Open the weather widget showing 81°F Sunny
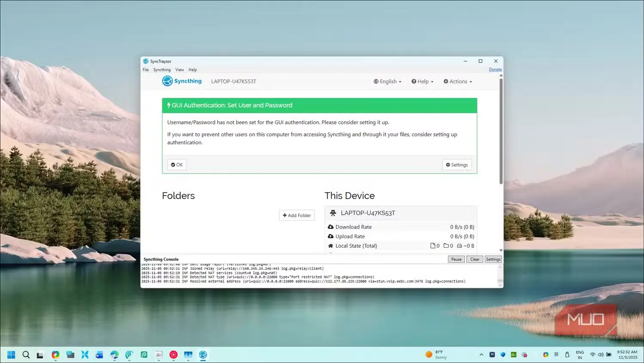Image resolution: width=644 pixels, height=363 pixels. click(436, 354)
